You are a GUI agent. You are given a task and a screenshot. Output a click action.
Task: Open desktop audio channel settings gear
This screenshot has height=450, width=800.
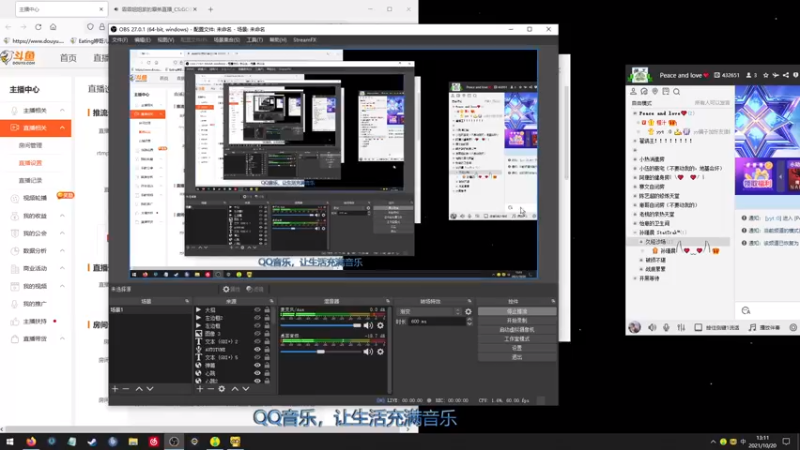click(x=380, y=352)
